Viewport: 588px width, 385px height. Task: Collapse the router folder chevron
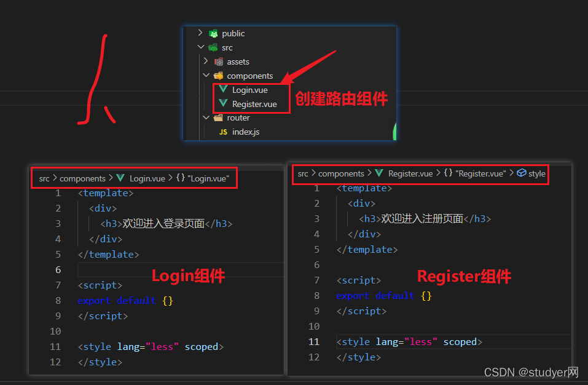206,117
